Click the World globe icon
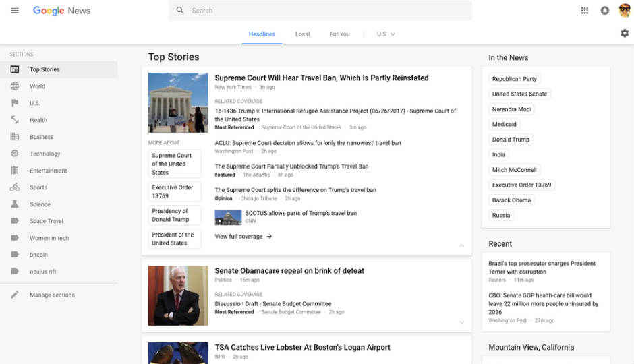Image resolution: width=634 pixels, height=364 pixels. (x=15, y=86)
